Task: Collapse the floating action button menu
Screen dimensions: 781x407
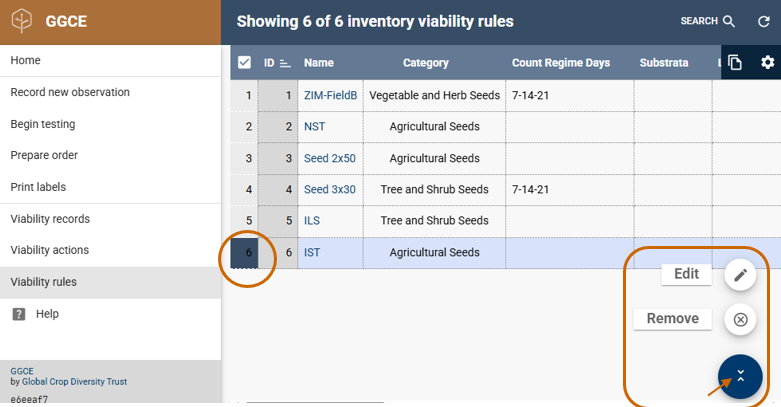Action: [x=740, y=376]
